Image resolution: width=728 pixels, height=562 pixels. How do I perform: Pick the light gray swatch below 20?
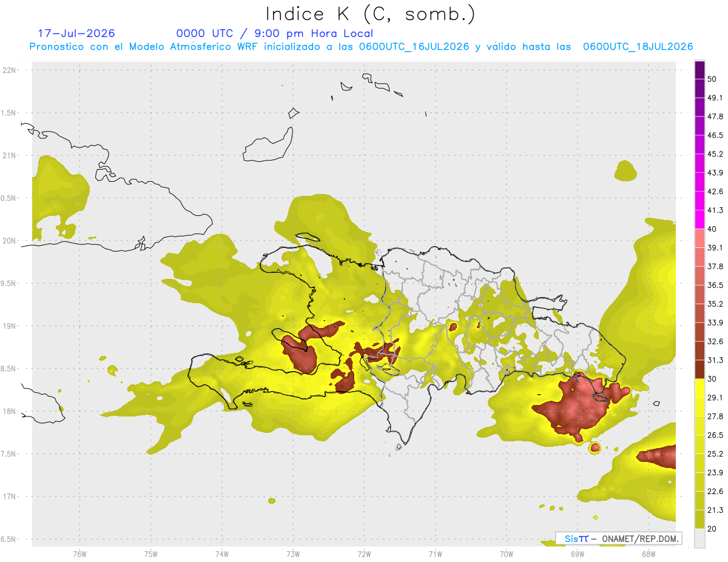[x=699, y=538]
